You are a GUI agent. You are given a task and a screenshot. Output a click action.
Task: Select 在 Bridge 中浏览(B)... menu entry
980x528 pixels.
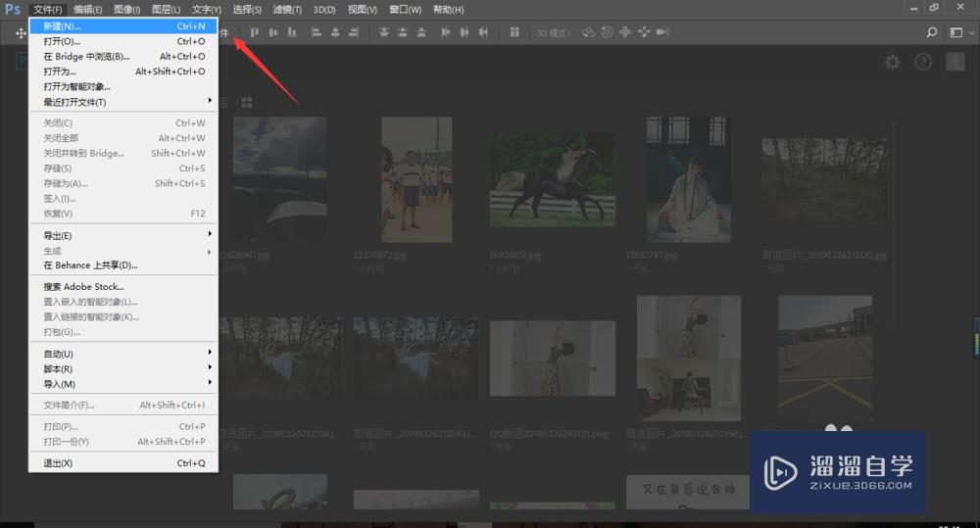point(123,56)
